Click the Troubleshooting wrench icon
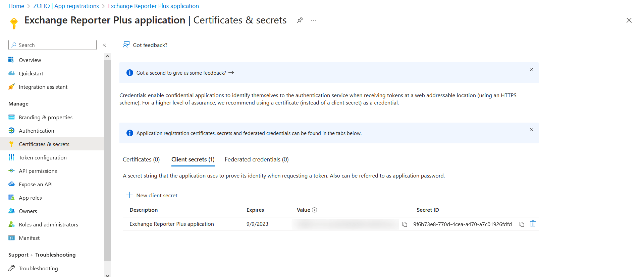644x277 pixels. coord(11,268)
